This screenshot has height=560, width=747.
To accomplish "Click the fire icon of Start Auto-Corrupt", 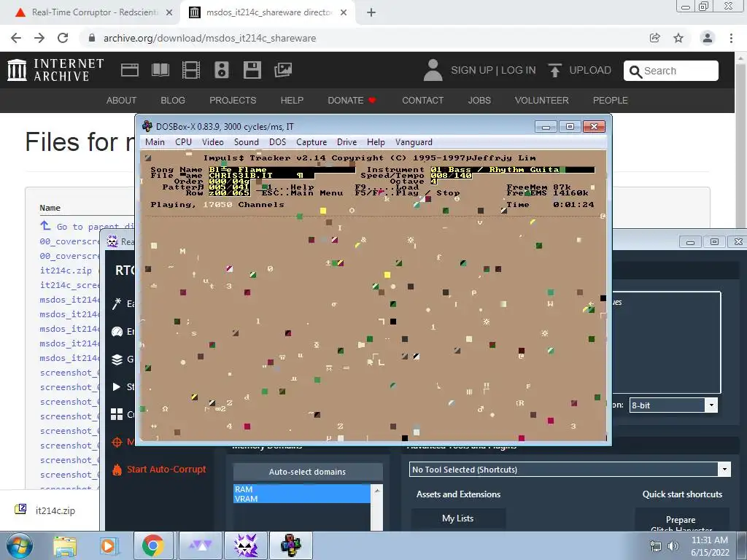I will (x=117, y=470).
